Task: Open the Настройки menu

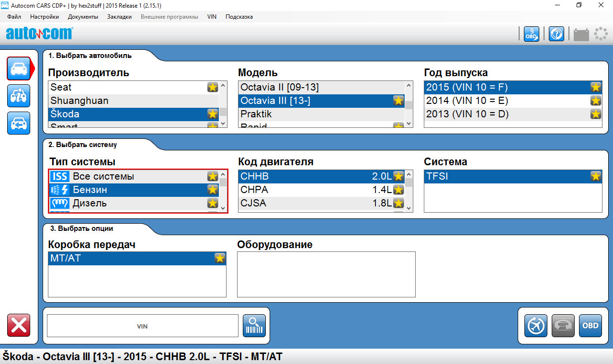Action: [45, 17]
